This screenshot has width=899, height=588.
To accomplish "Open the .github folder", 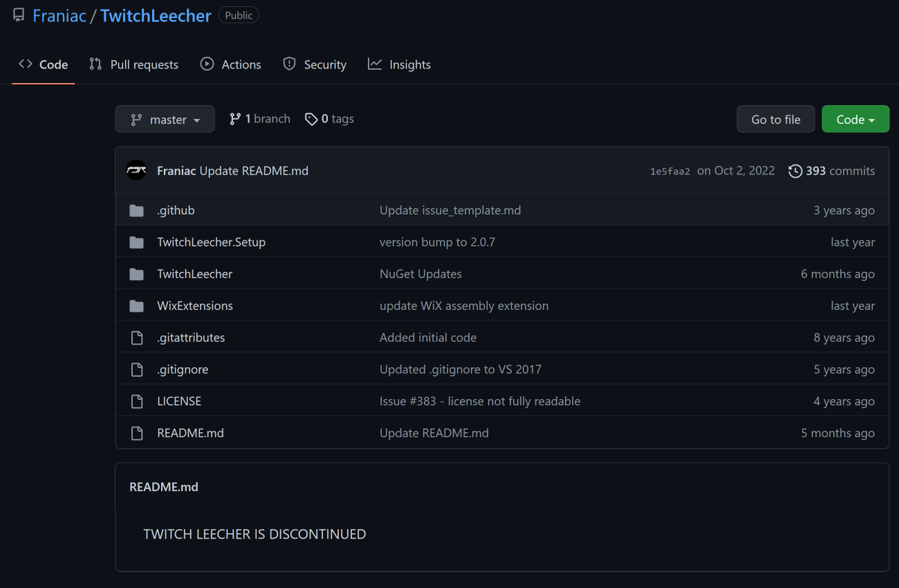I will click(x=176, y=210).
